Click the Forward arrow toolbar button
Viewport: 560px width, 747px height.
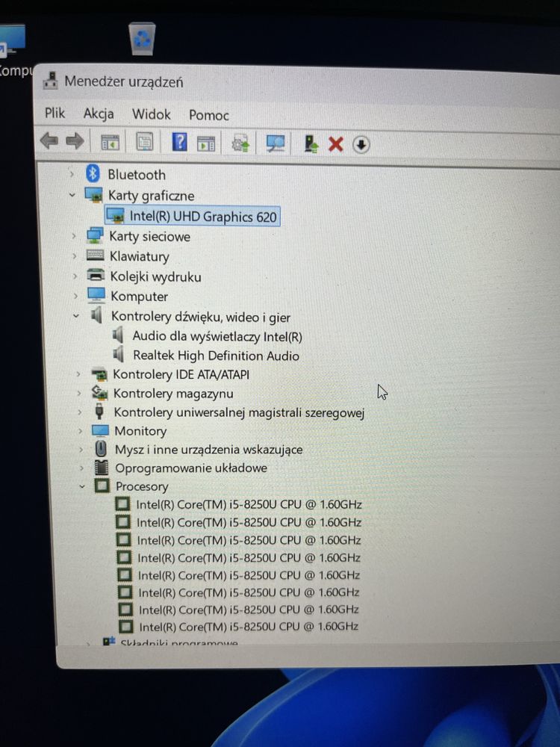pyautogui.click(x=75, y=141)
